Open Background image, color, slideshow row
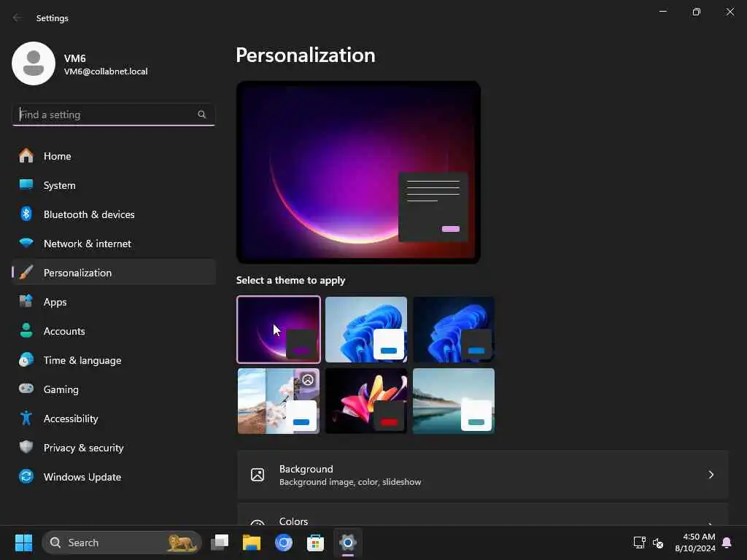Image resolution: width=747 pixels, height=560 pixels. tap(483, 475)
